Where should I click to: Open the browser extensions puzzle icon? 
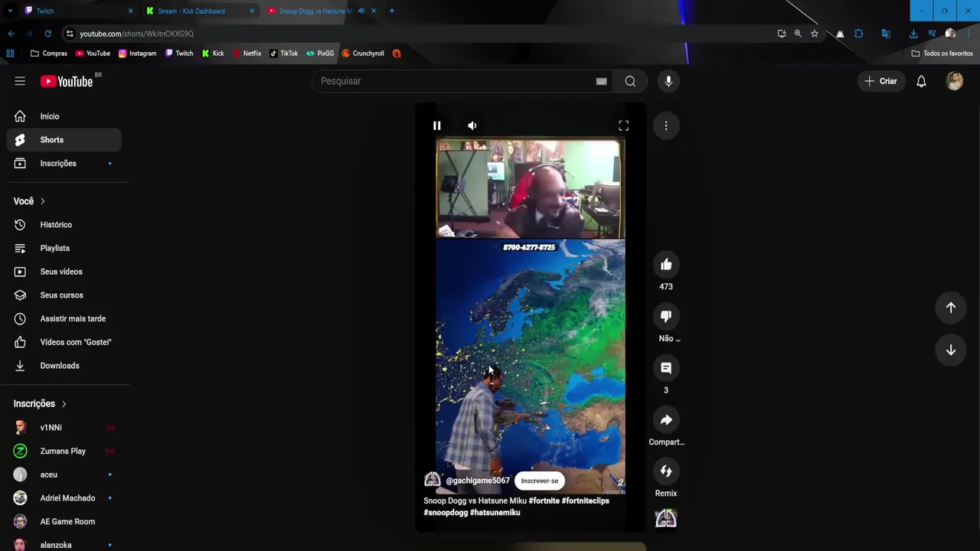click(858, 34)
